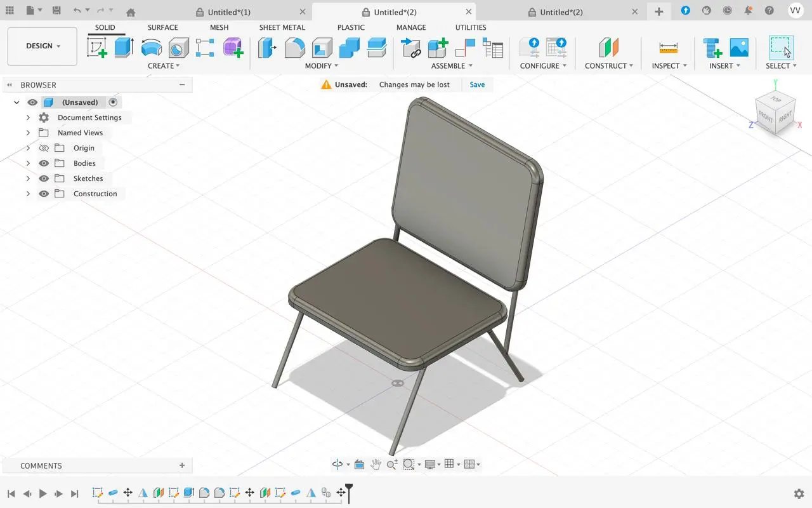Collapse the BROWSER panel with minus button
The height and width of the screenshot is (508, 812).
click(182, 84)
